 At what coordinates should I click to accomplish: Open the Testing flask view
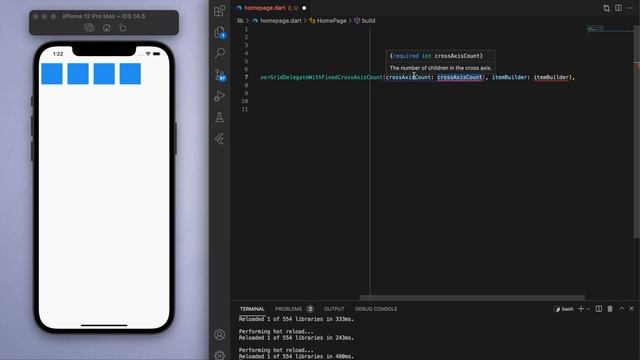coord(220,118)
